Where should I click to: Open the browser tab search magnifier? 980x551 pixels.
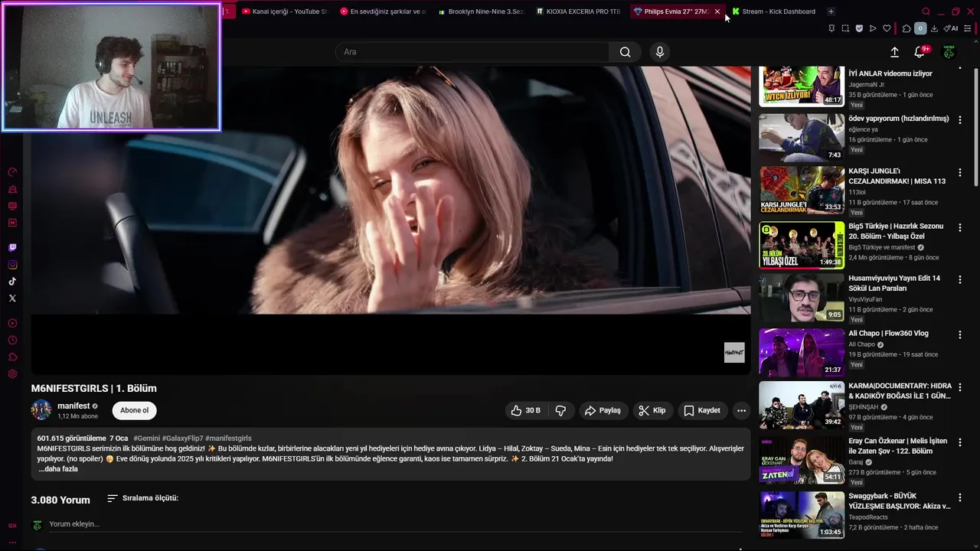point(926,11)
